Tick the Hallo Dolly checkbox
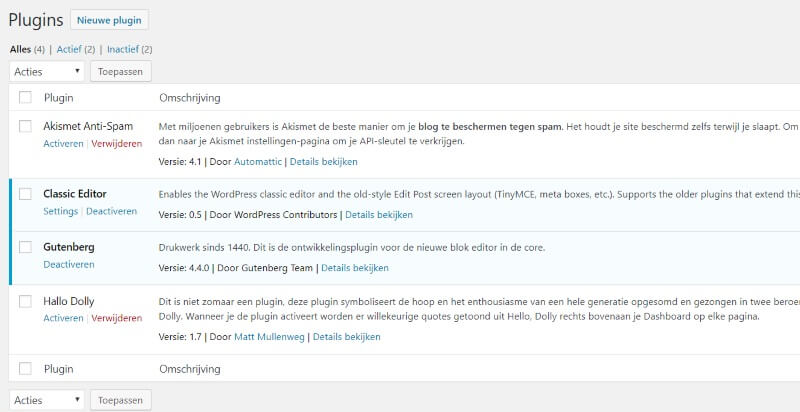Viewport: 800px width, 412px height. click(x=26, y=301)
